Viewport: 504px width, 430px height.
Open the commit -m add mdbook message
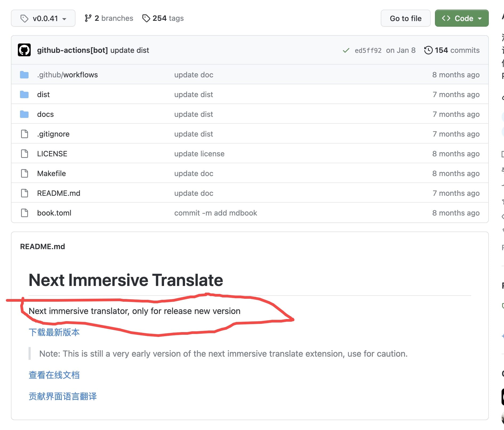(216, 213)
